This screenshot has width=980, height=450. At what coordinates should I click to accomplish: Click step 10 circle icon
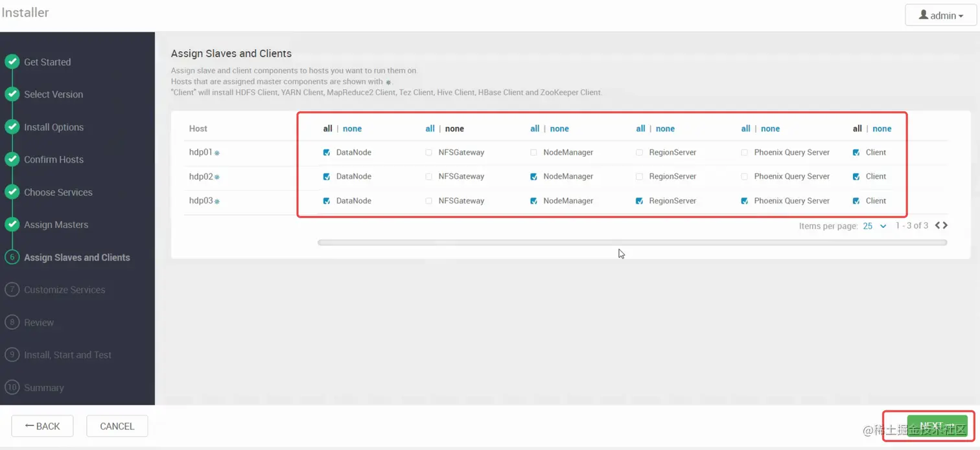point(12,387)
